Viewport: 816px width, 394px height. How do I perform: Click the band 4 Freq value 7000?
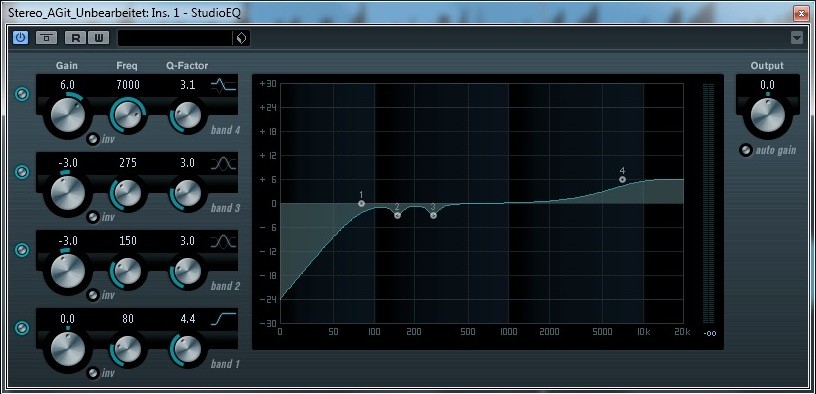[x=128, y=85]
